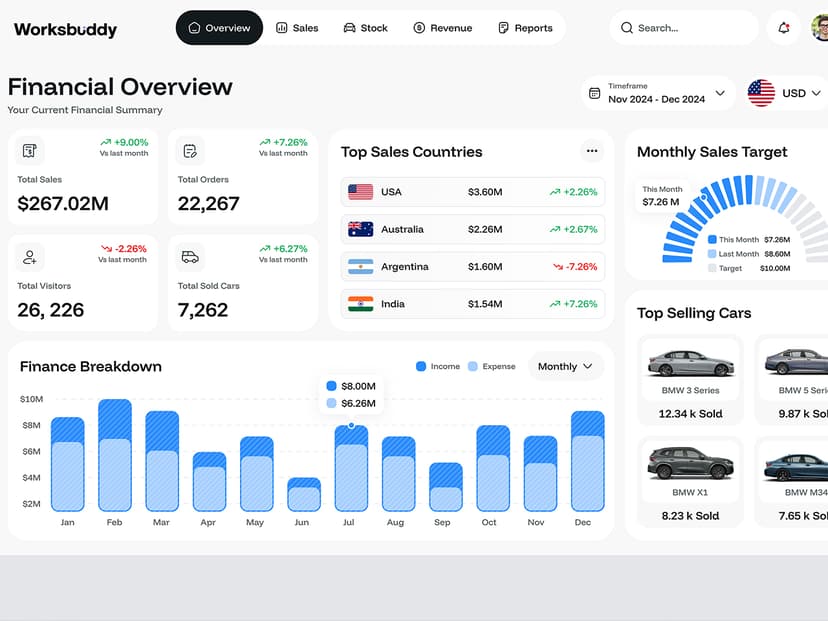The image size is (828, 621).
Task: Click the Total Orders document icon
Action: tap(190, 151)
